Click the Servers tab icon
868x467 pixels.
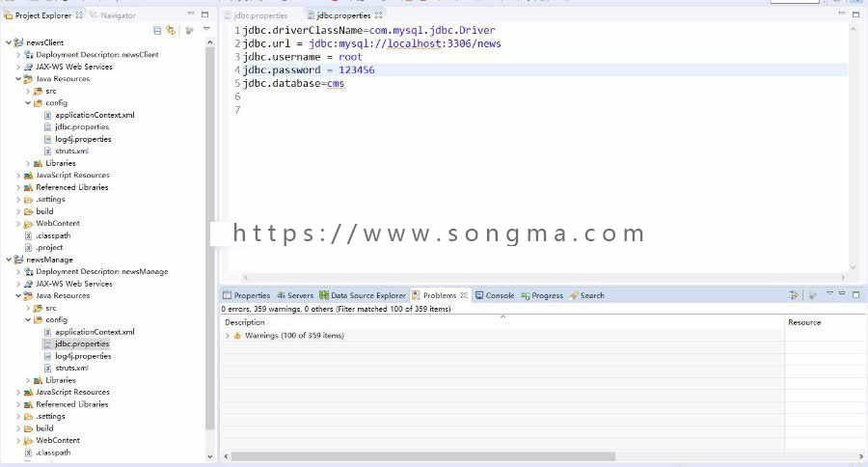(282, 296)
